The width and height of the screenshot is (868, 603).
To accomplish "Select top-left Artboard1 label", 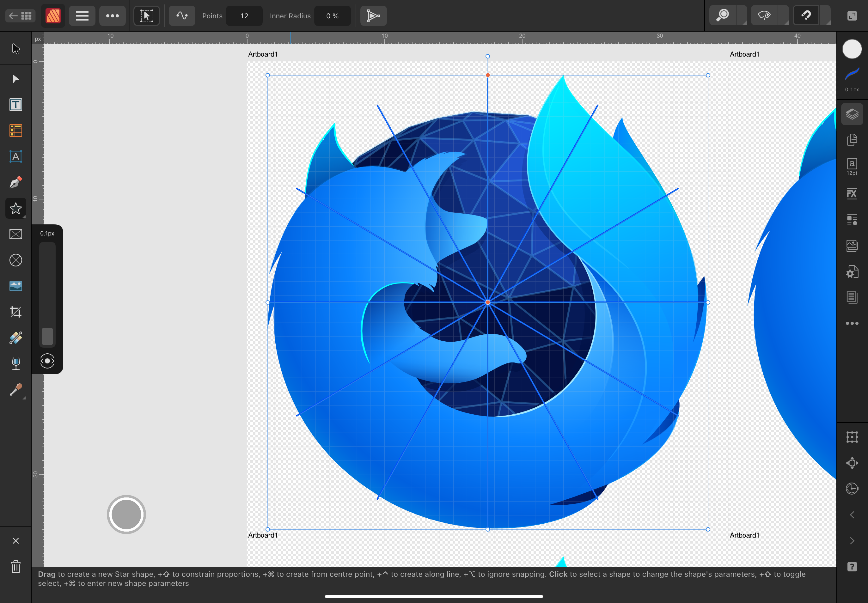I will click(x=263, y=54).
